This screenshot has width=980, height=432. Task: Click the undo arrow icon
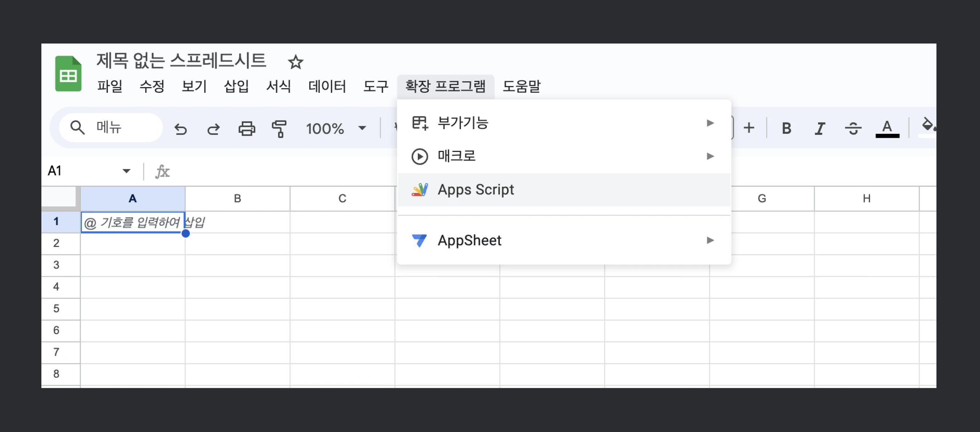[x=180, y=128]
